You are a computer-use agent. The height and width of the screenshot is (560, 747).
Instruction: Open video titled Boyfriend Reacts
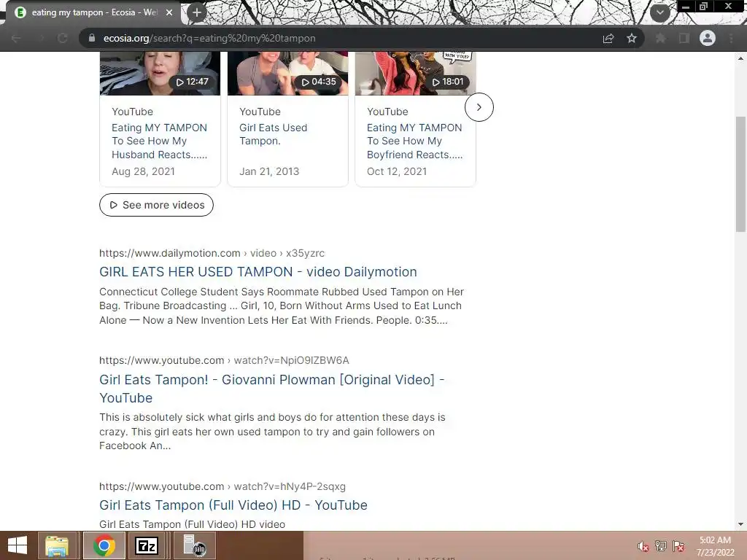coord(414,141)
